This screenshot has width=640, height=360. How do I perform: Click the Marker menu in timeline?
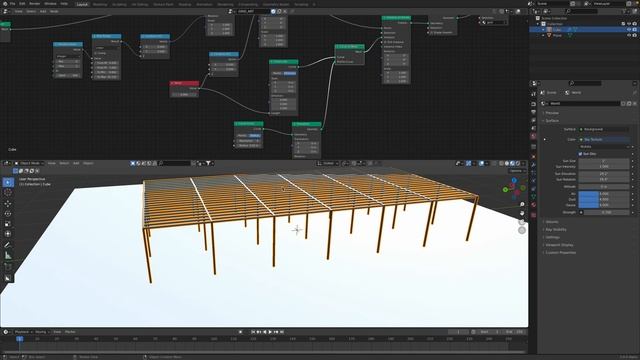pos(70,332)
